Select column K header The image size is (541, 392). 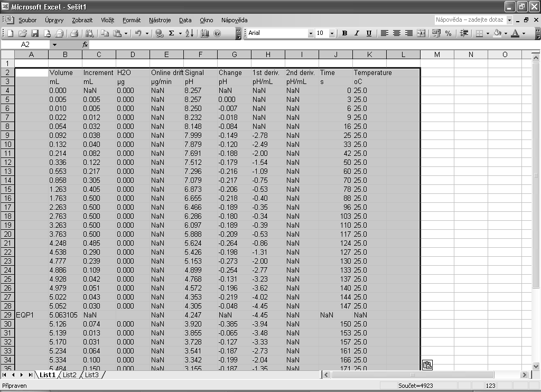[x=369, y=54]
